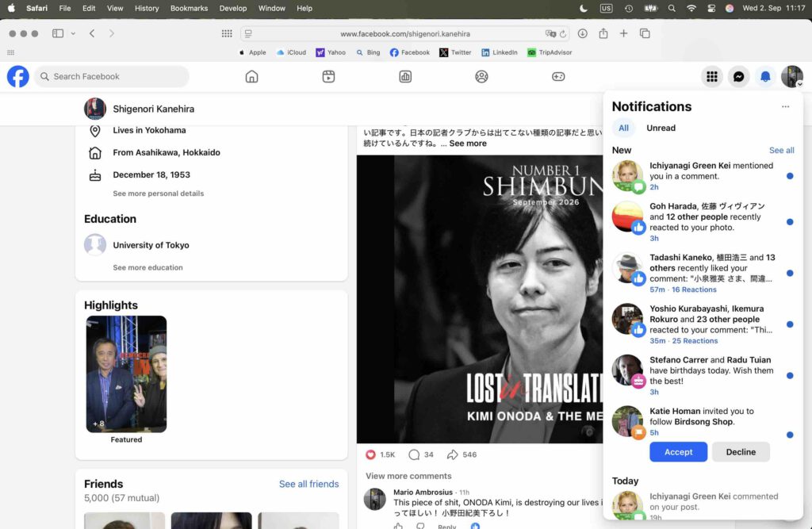Expand post text with See more
Viewport: 812px width, 529px height.
[468, 144]
